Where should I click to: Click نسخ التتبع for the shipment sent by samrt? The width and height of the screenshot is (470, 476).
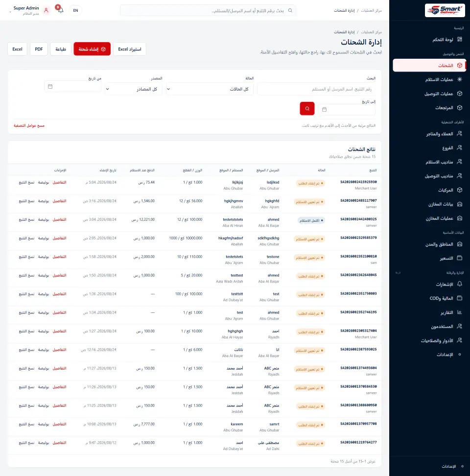(27, 424)
